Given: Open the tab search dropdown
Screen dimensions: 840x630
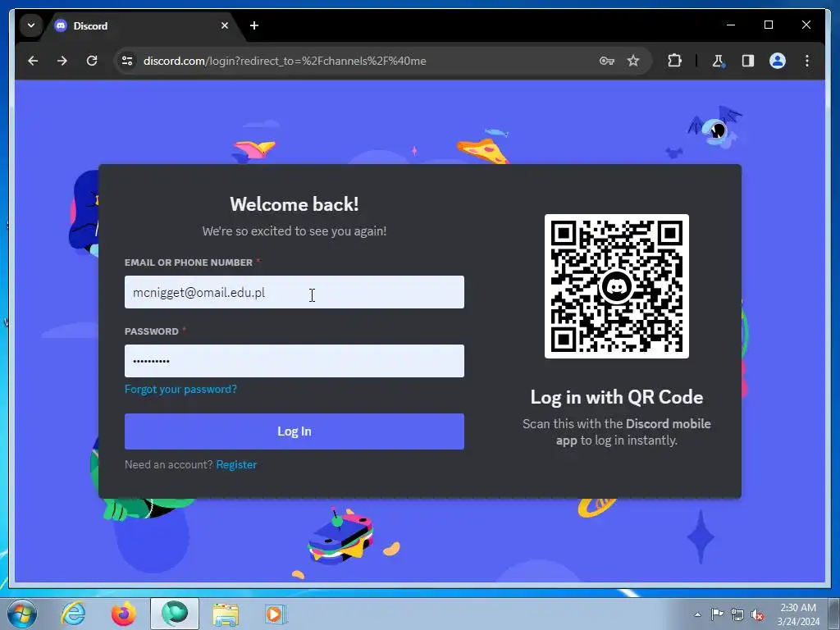Looking at the screenshot, I should click(x=31, y=25).
